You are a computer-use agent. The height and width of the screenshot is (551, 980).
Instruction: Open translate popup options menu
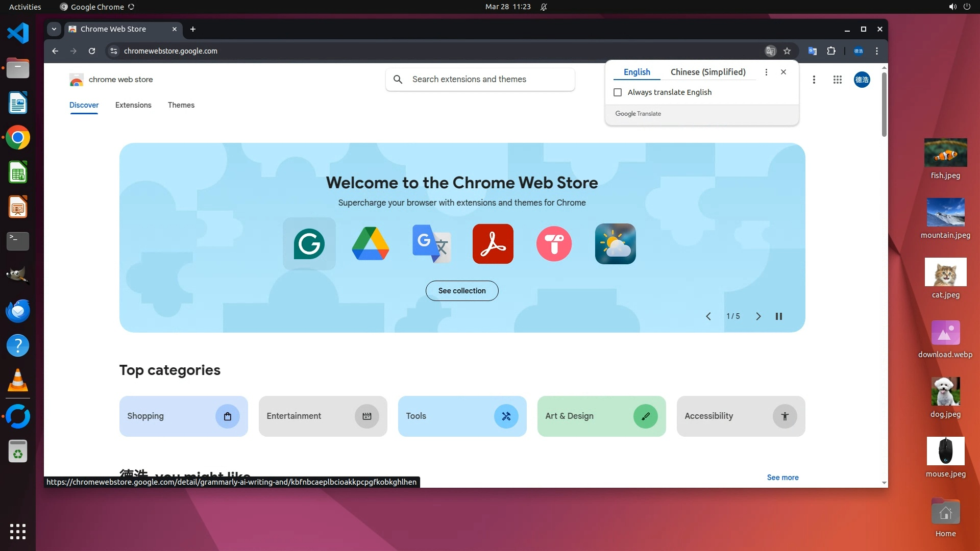coord(766,72)
